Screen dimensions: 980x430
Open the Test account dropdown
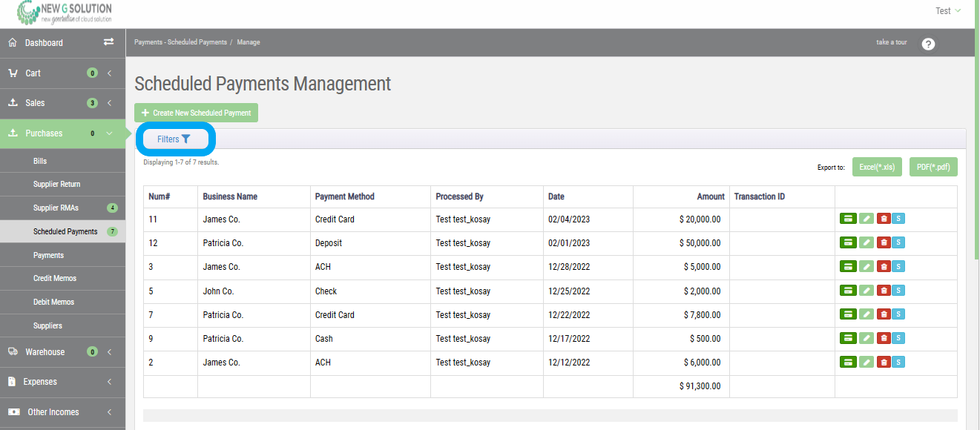pyautogui.click(x=948, y=10)
